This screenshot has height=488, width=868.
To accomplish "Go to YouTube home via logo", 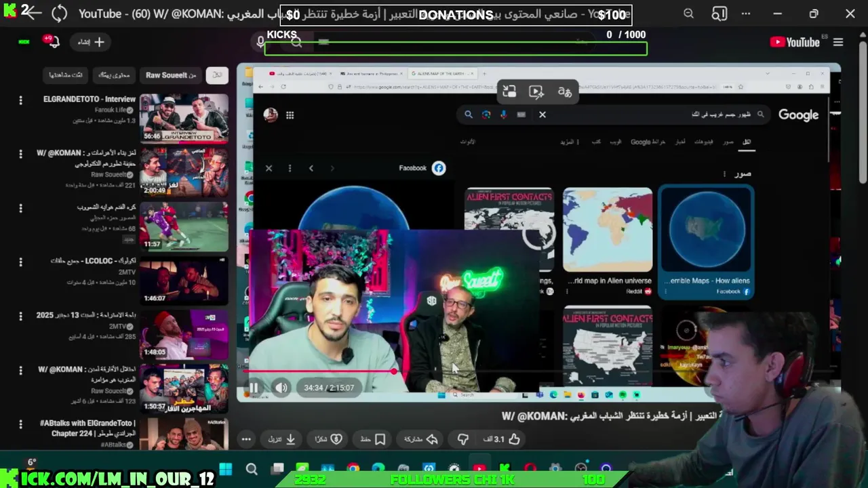I will (x=795, y=42).
